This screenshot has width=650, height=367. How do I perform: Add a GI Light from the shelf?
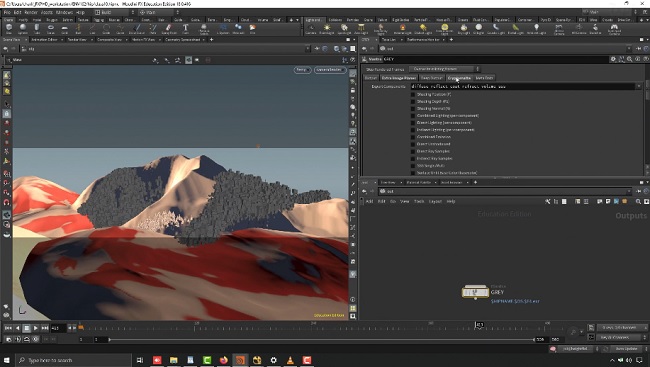pyautogui.click(x=478, y=29)
